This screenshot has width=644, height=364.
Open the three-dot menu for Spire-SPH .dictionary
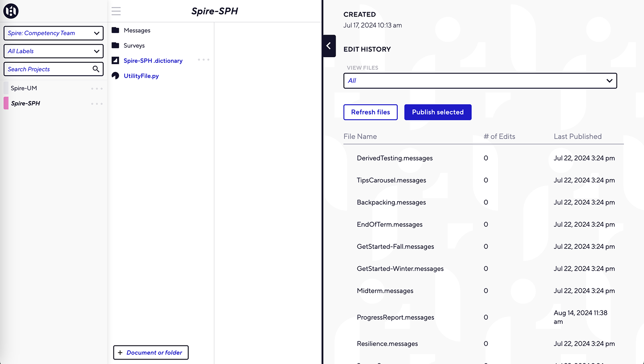[204, 60]
